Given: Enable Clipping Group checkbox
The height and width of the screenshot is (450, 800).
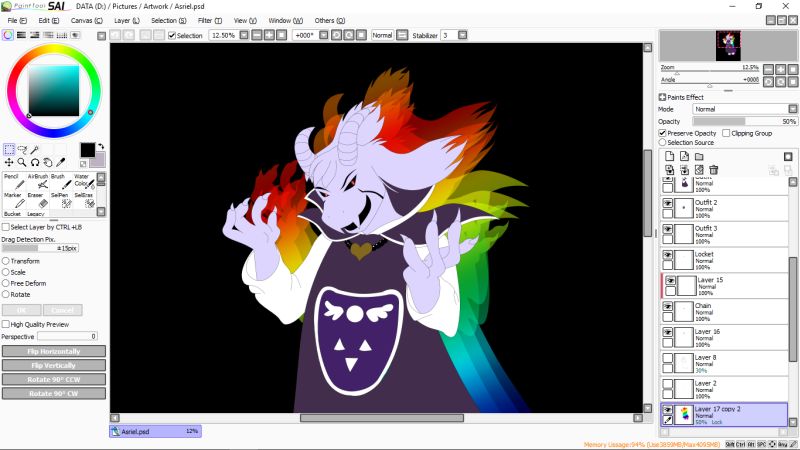Looking at the screenshot, I should pos(726,133).
